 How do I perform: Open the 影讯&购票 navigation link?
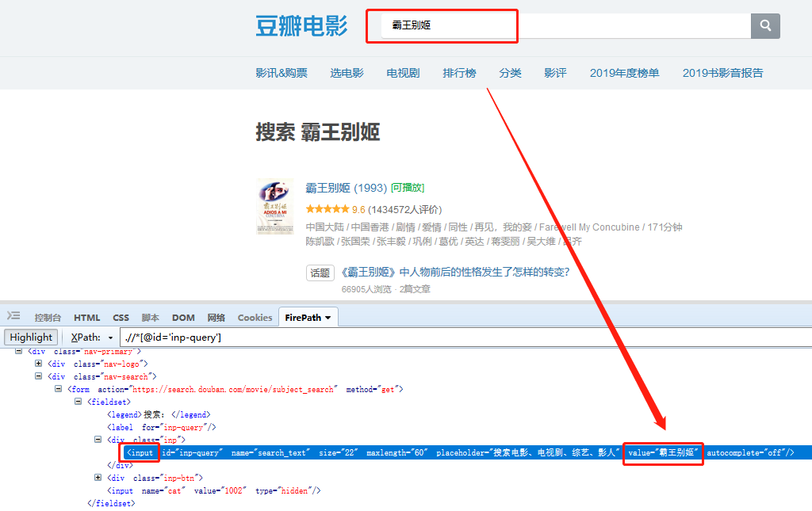tap(282, 73)
